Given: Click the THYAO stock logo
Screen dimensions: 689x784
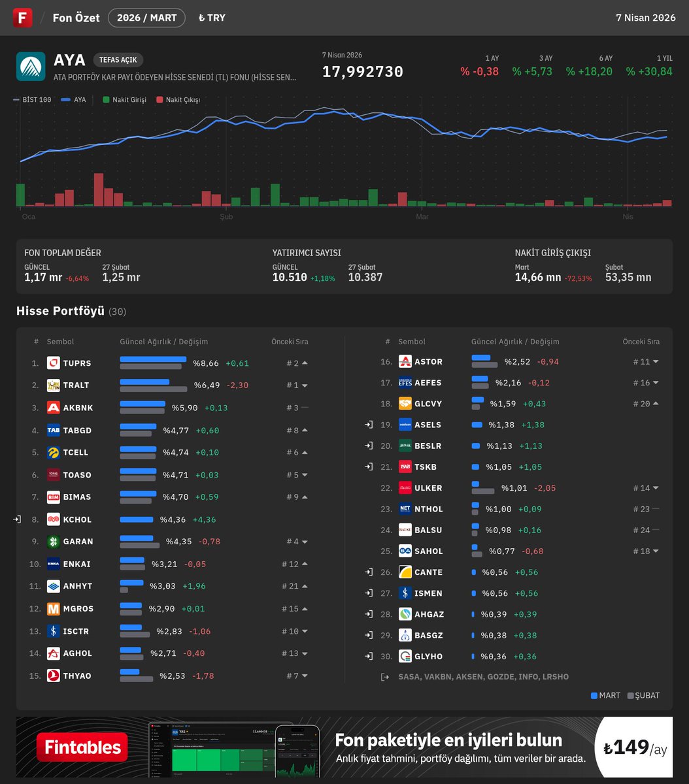Looking at the screenshot, I should 54,676.
